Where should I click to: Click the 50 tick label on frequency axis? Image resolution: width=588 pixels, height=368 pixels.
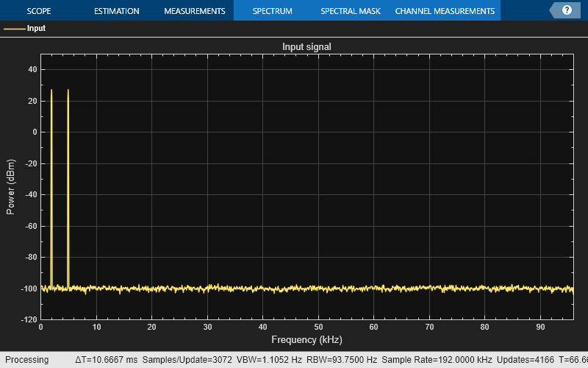[318, 327]
